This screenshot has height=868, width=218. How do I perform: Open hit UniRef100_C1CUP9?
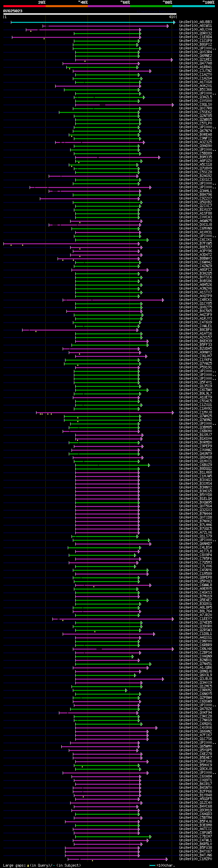(x=196, y=41)
